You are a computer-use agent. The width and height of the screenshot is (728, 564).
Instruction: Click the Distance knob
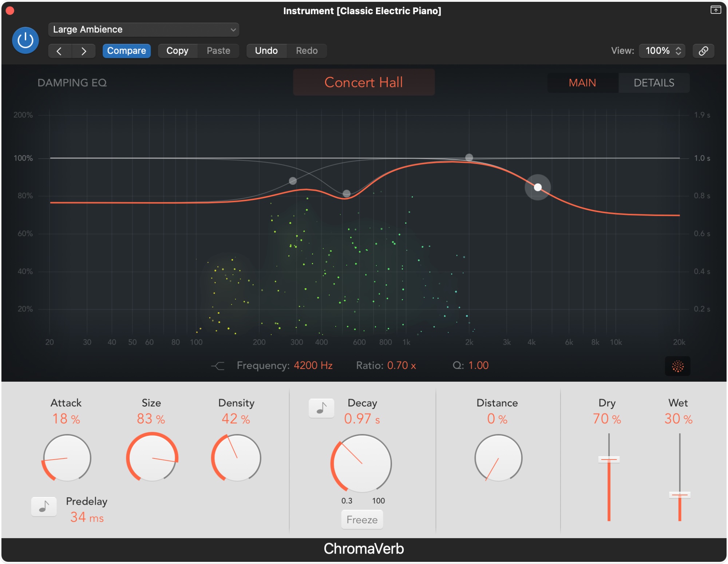[x=498, y=458]
